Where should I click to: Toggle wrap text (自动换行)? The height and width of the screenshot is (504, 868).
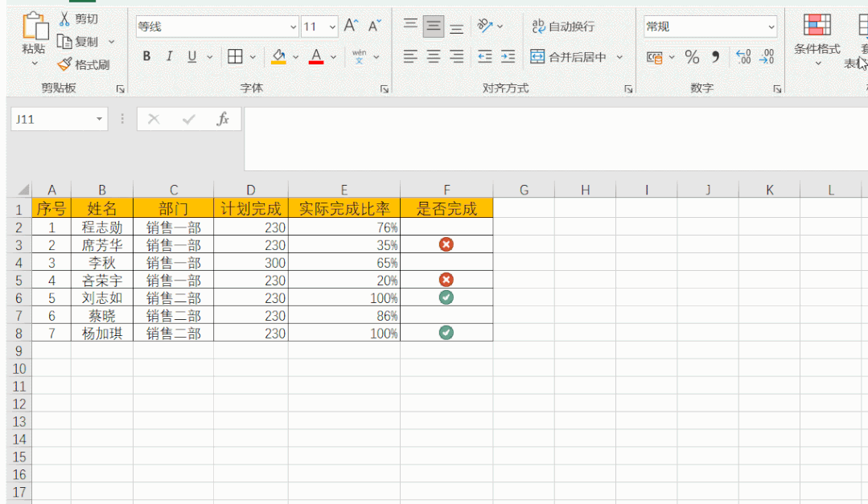tap(563, 27)
